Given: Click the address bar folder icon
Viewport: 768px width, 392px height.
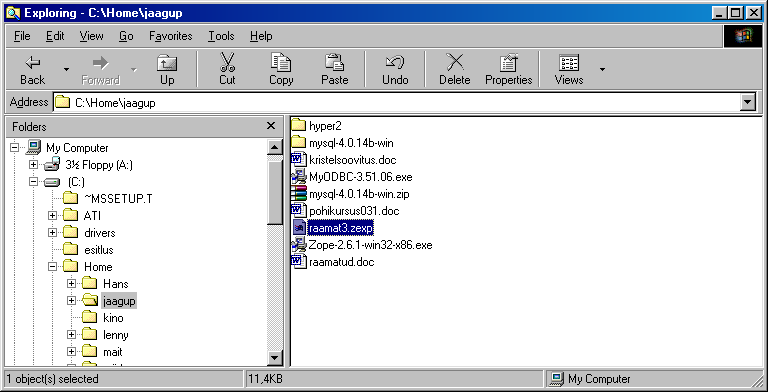Looking at the screenshot, I should [62, 102].
